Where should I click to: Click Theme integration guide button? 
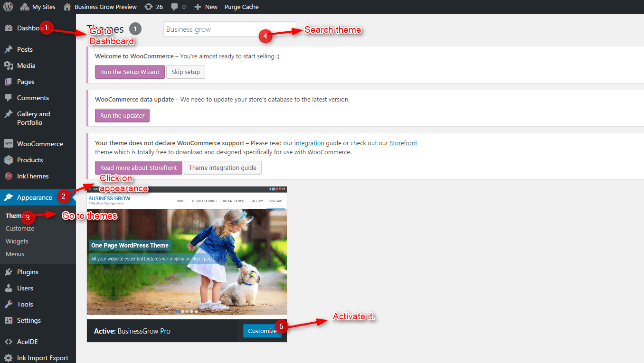223,168
